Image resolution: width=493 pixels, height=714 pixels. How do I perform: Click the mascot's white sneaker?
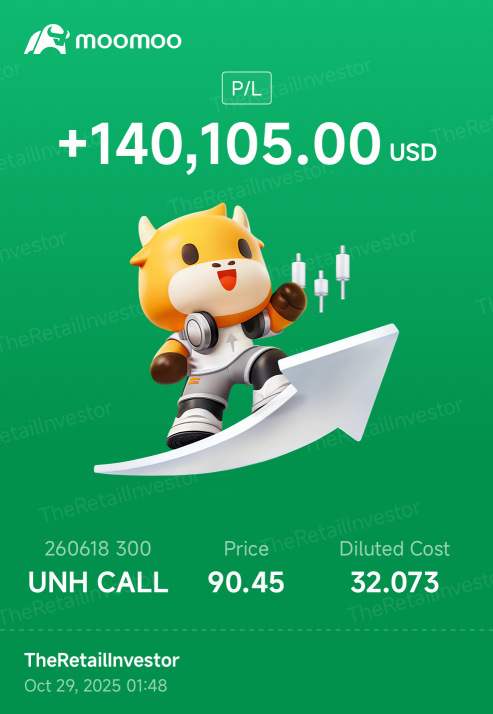click(192, 428)
